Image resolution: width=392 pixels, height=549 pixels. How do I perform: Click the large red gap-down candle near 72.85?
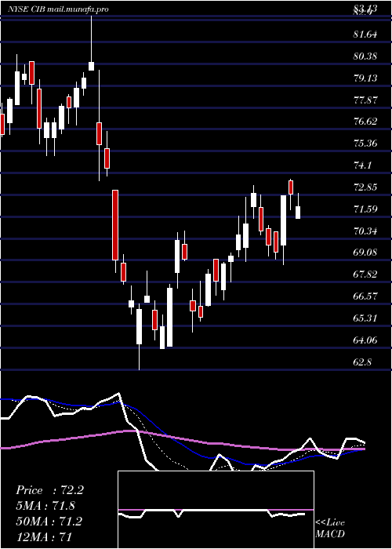pos(115,225)
